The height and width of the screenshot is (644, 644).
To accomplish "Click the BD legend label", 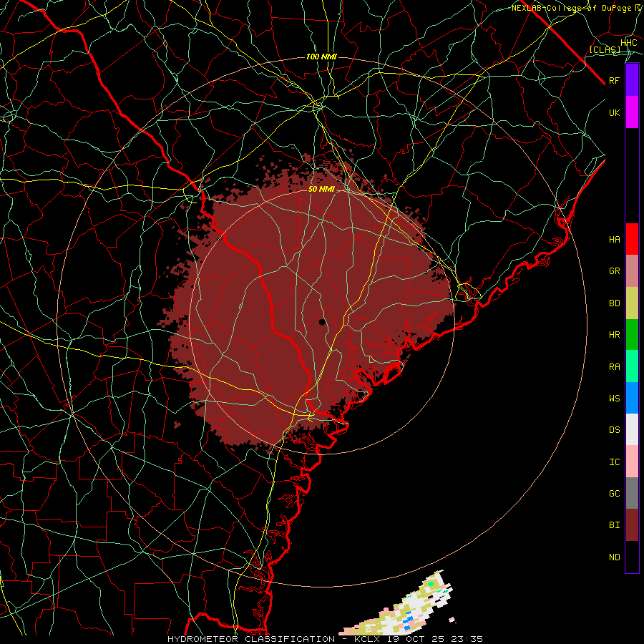I will pos(614,303).
